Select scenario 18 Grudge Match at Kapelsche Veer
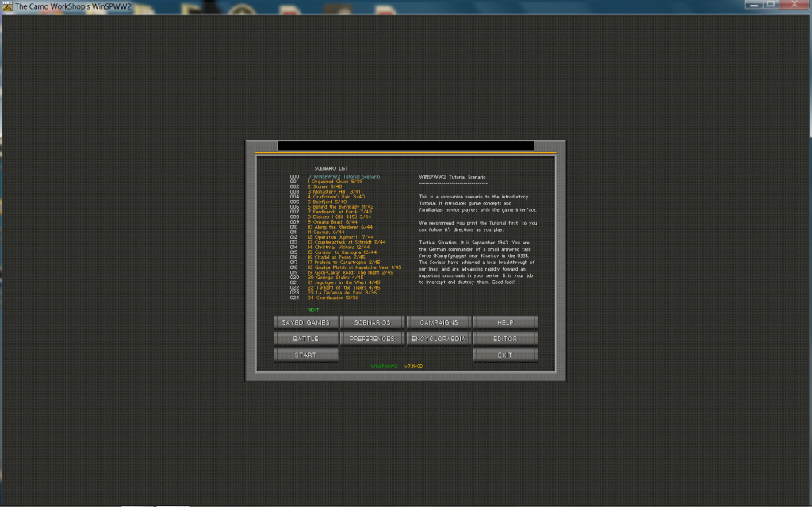Viewport: 812px width, 507px height. [x=354, y=267]
